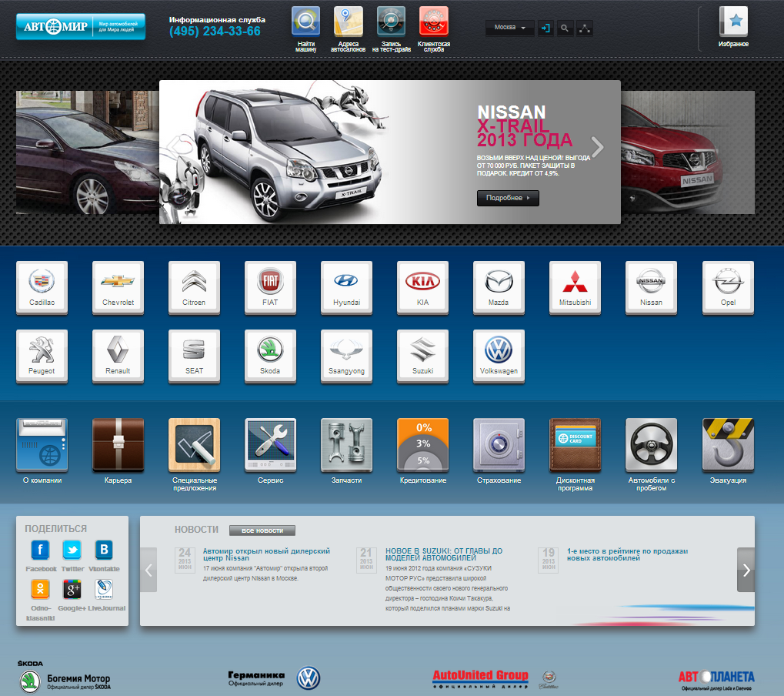The width and height of the screenshot is (784, 696).
Task: Select the Volkswagen brand tile
Action: tap(499, 356)
